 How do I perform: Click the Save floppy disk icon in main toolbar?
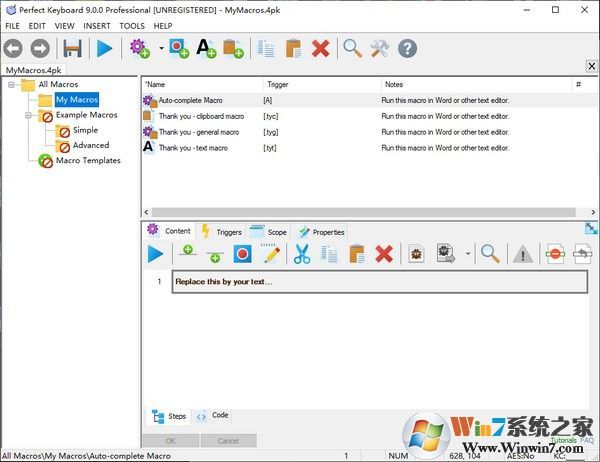coord(73,48)
